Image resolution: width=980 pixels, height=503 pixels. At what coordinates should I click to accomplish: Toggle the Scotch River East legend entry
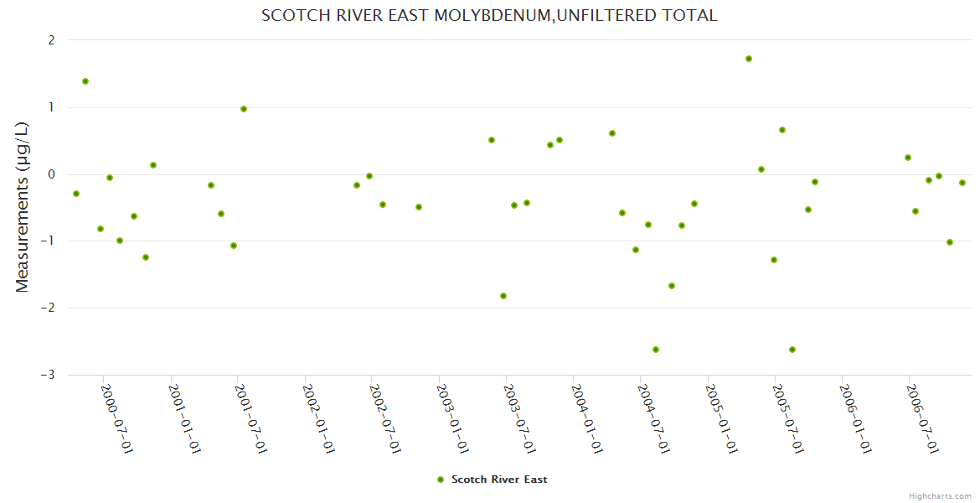(x=493, y=480)
